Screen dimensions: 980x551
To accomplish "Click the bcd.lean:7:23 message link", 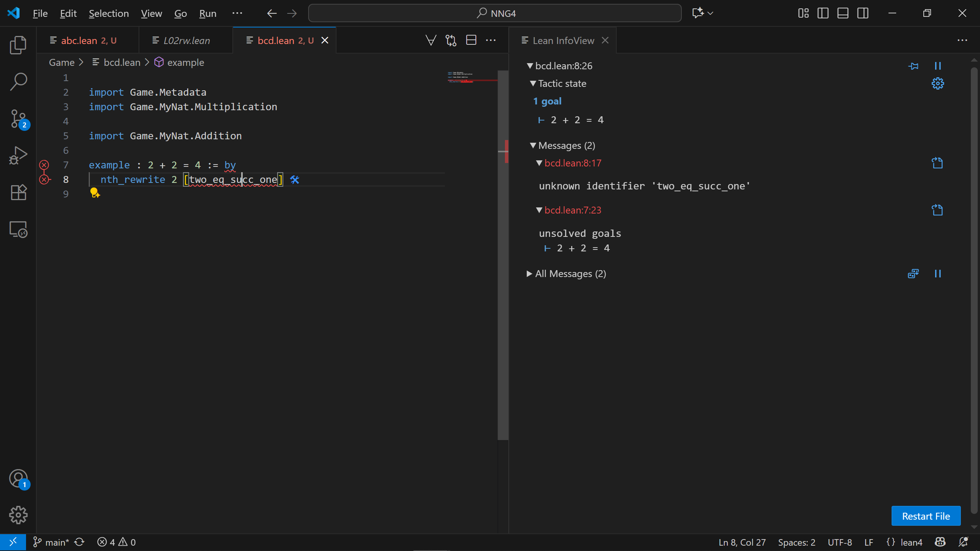I will (573, 210).
